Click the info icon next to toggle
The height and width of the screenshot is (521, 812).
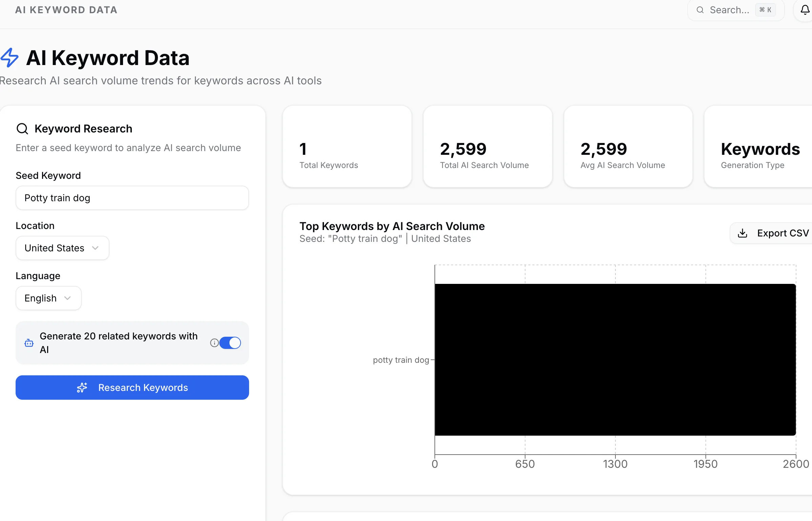[214, 343]
